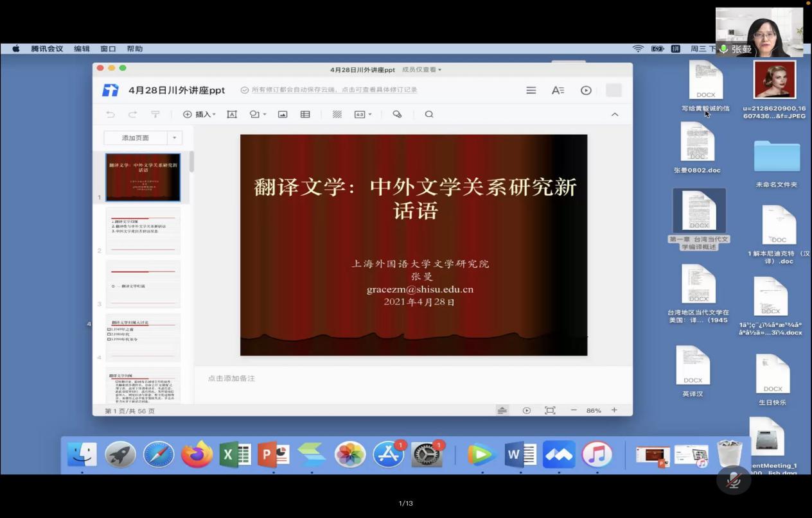Click the insert image icon

[283, 114]
